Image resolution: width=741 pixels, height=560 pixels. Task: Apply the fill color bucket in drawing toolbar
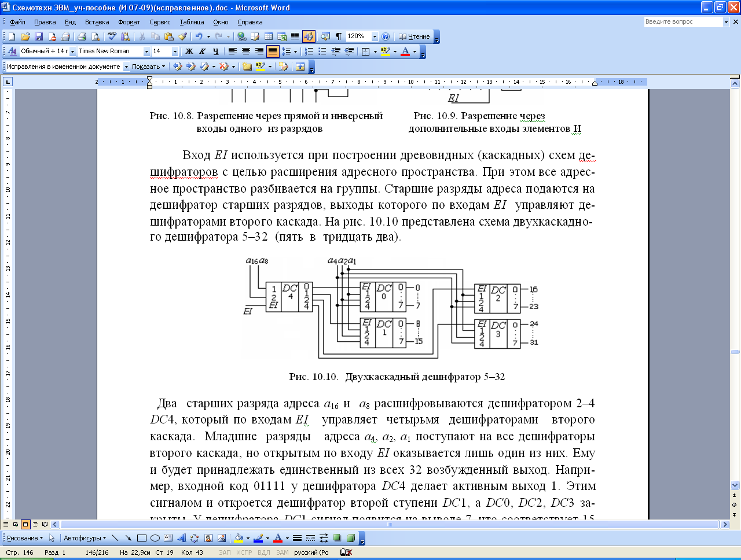coord(238,538)
